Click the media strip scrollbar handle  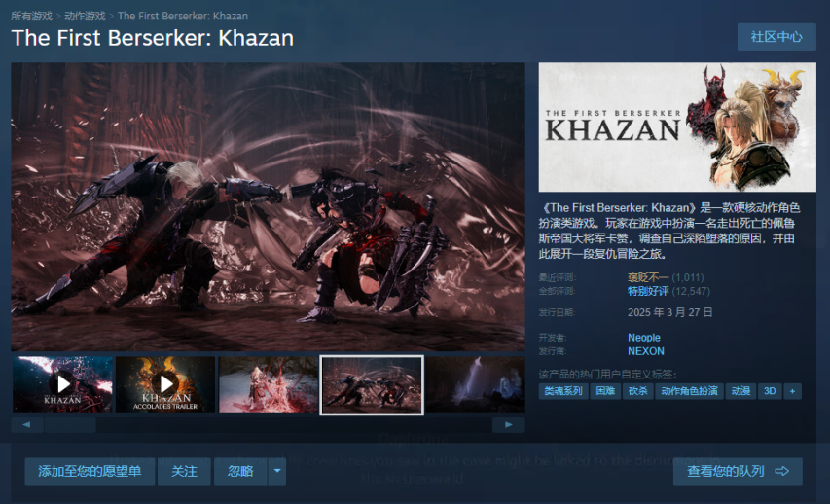click(70, 424)
